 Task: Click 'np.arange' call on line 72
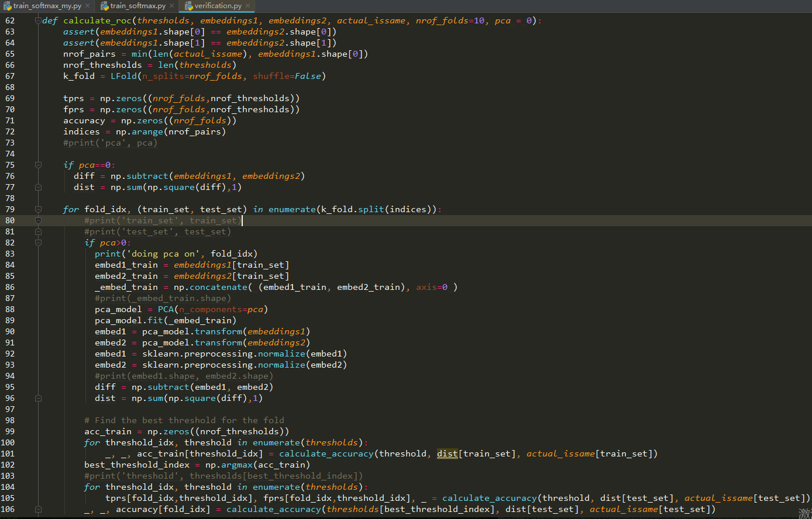pos(139,132)
